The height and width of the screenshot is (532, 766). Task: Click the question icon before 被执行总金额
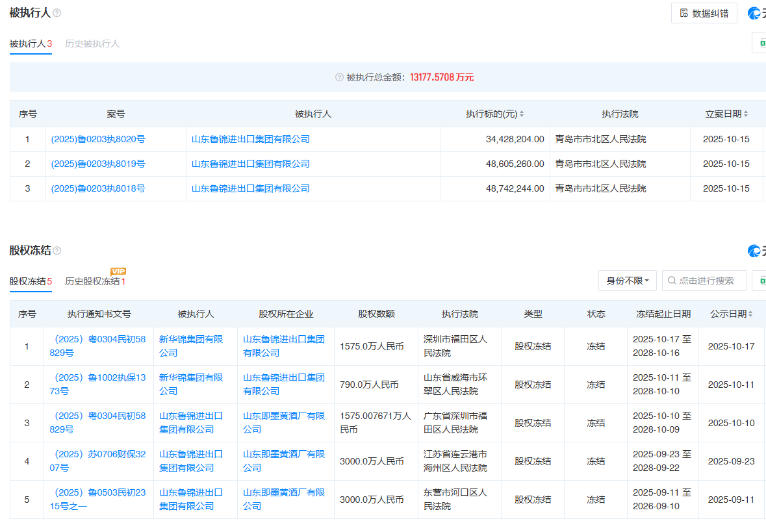point(339,77)
